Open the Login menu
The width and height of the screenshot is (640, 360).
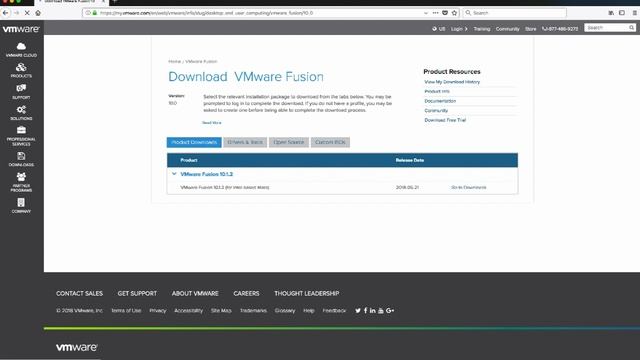[x=459, y=29]
